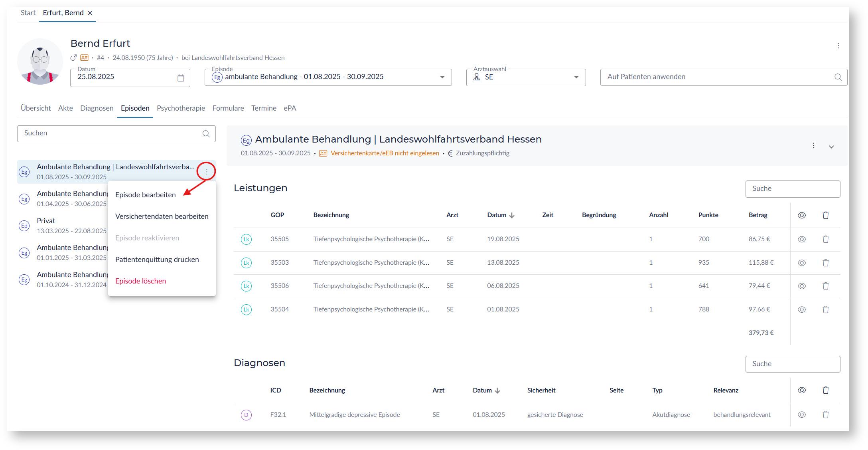
Task: Click the Auf Patienten anwenden field
Action: pyautogui.click(x=718, y=77)
